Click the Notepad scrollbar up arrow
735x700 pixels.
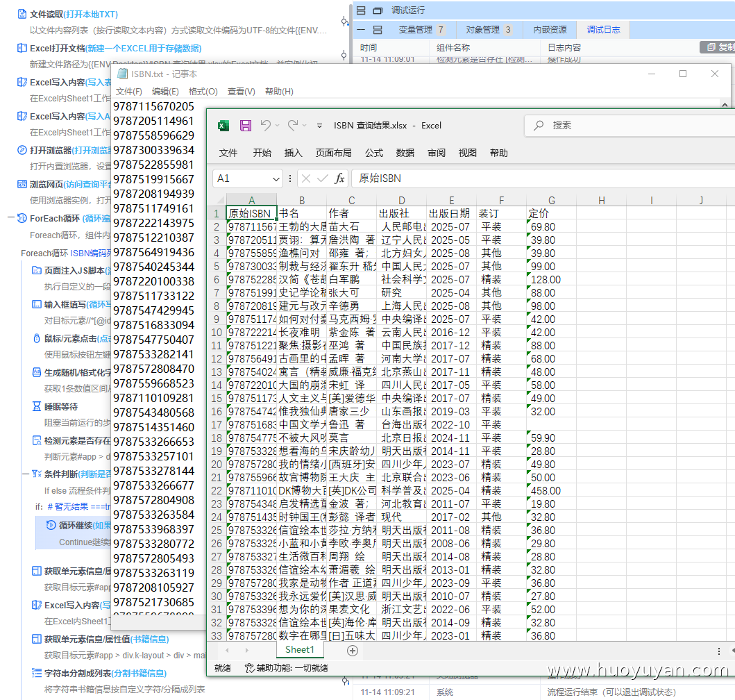(x=725, y=105)
